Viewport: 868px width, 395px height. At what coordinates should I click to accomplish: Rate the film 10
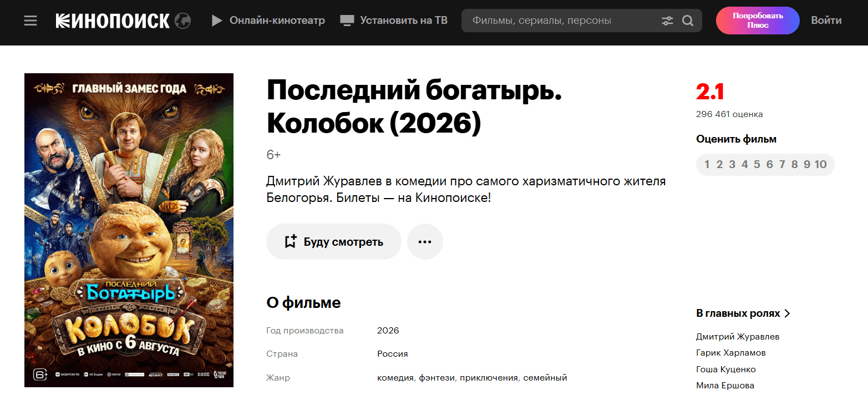(821, 164)
